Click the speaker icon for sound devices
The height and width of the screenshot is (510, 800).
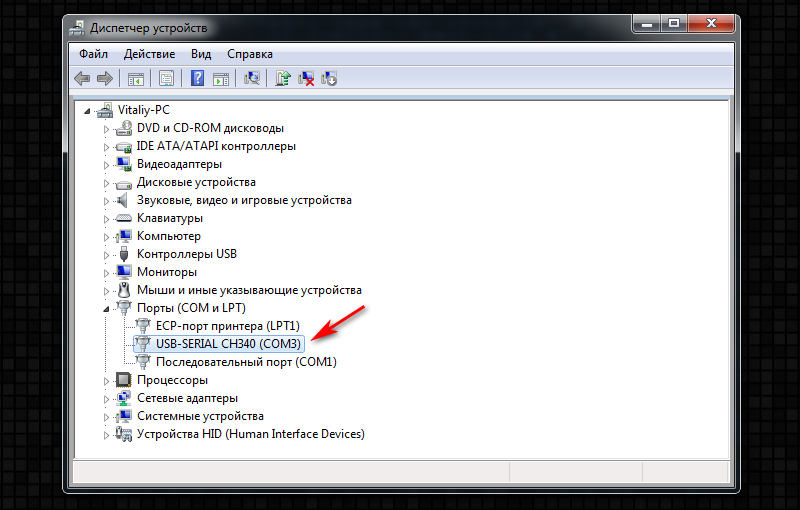122,200
